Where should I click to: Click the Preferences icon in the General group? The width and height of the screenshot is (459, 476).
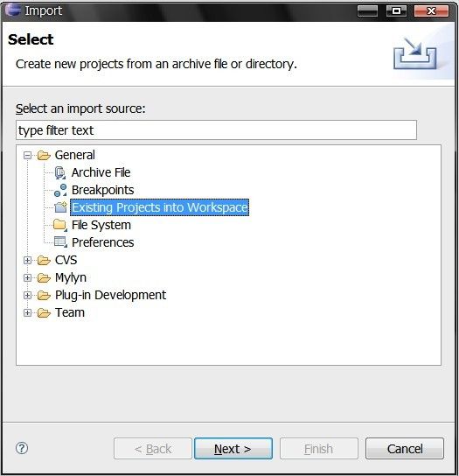point(60,242)
